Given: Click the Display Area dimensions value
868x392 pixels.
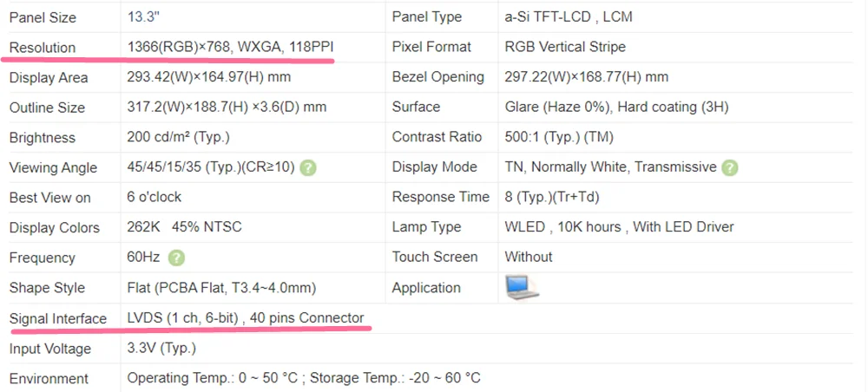Looking at the screenshot, I should (209, 77).
